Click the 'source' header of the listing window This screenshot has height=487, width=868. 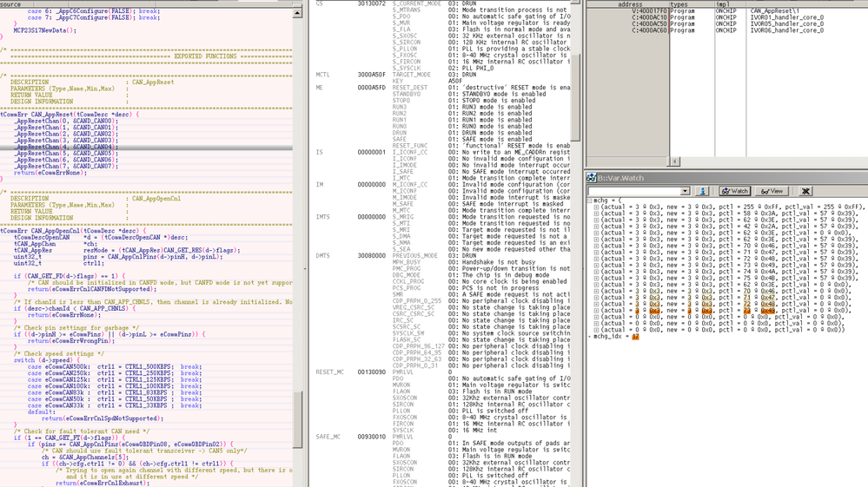coord(10,4)
